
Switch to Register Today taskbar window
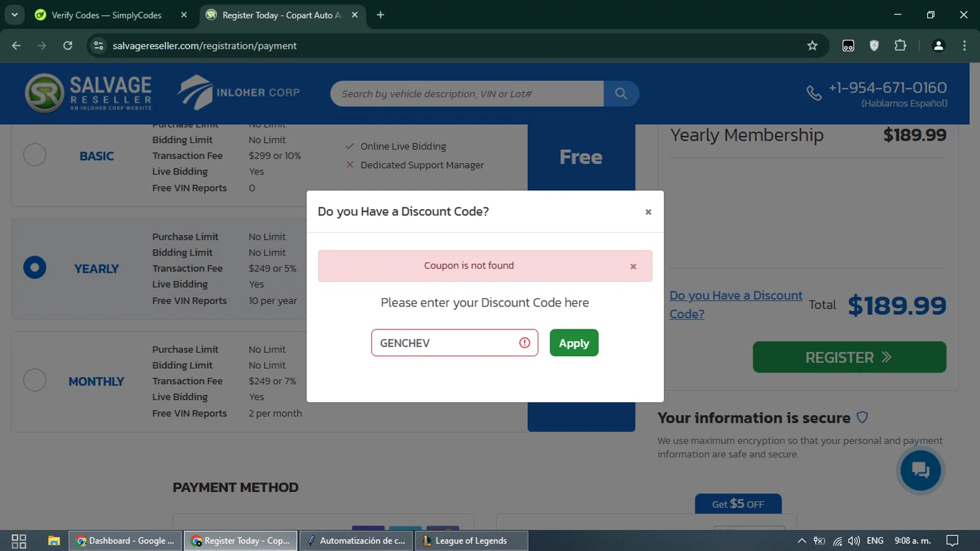240,541
